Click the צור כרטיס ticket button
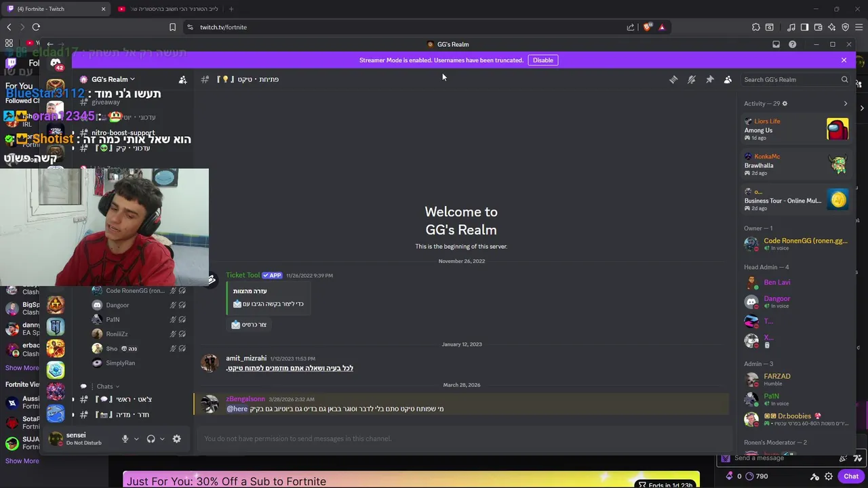 point(249,325)
